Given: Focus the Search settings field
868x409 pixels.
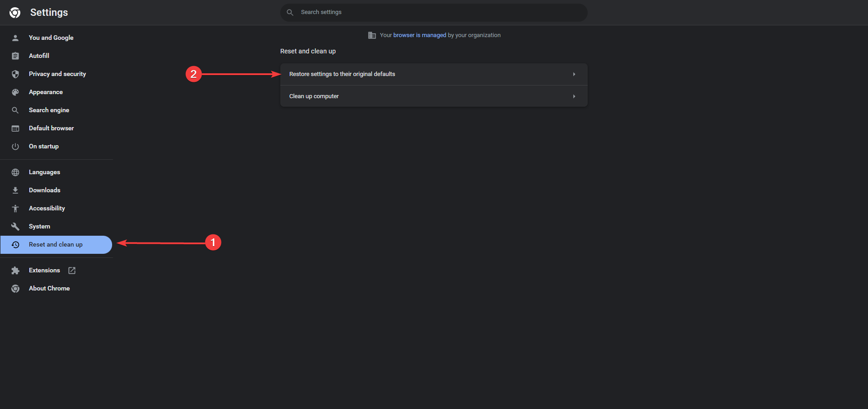Looking at the screenshot, I should [x=434, y=13].
